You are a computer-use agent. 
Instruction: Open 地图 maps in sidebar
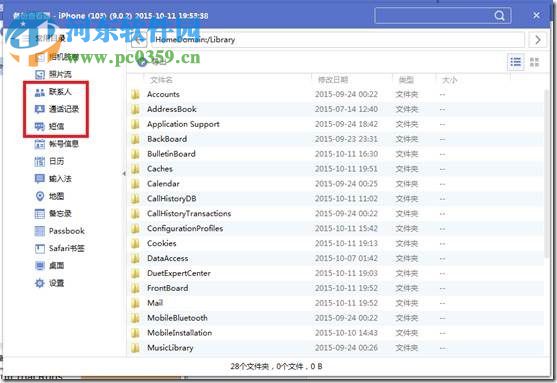50,196
